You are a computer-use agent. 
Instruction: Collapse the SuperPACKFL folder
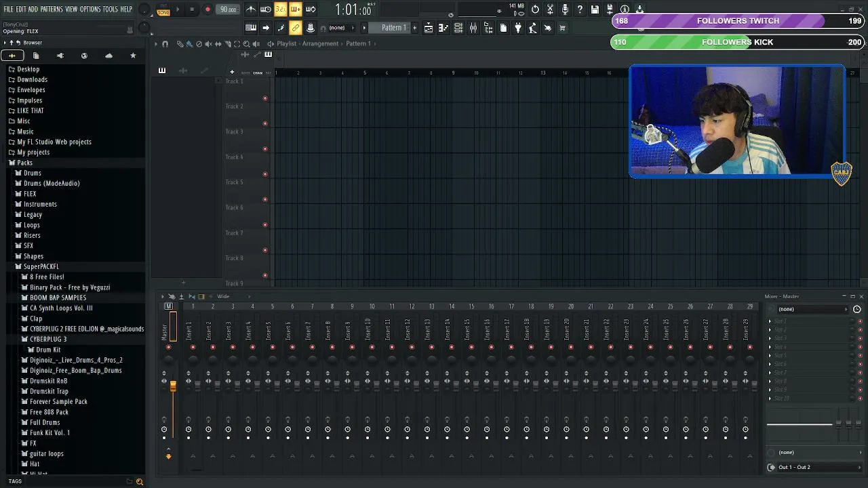(41, 266)
